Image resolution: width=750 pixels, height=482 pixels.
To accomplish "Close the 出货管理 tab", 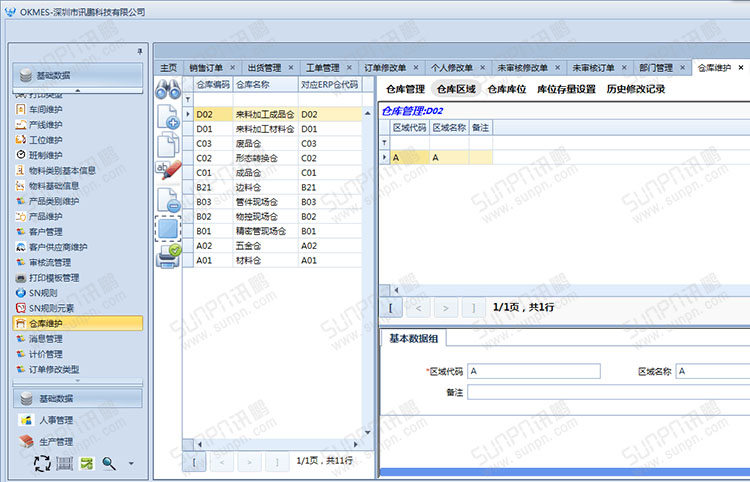I will (x=290, y=67).
